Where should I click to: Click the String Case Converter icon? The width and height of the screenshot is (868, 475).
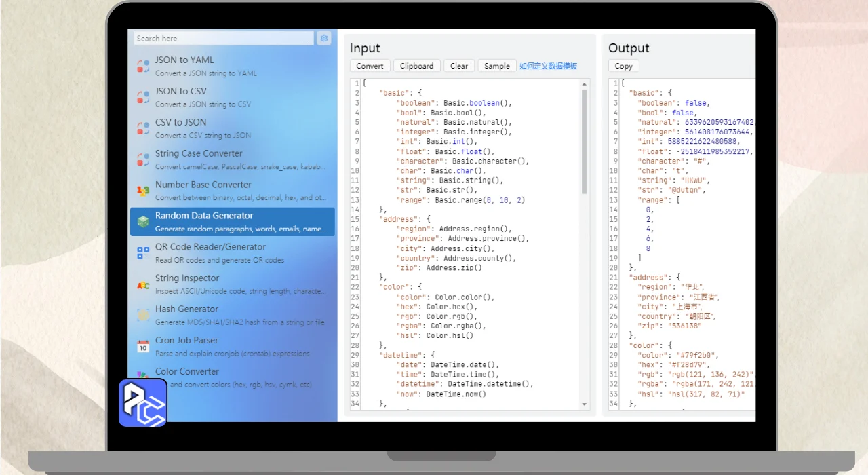click(x=143, y=159)
